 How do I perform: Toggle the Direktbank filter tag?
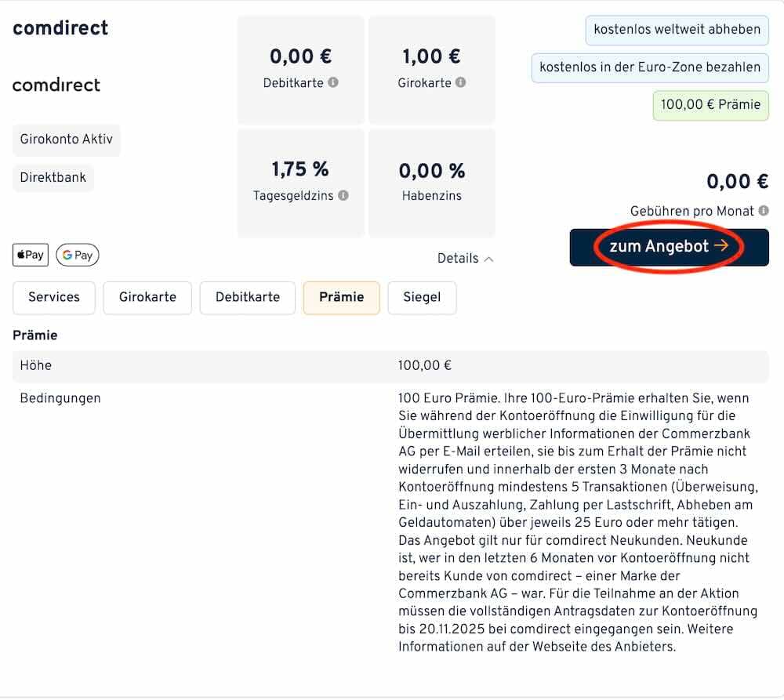(53, 177)
